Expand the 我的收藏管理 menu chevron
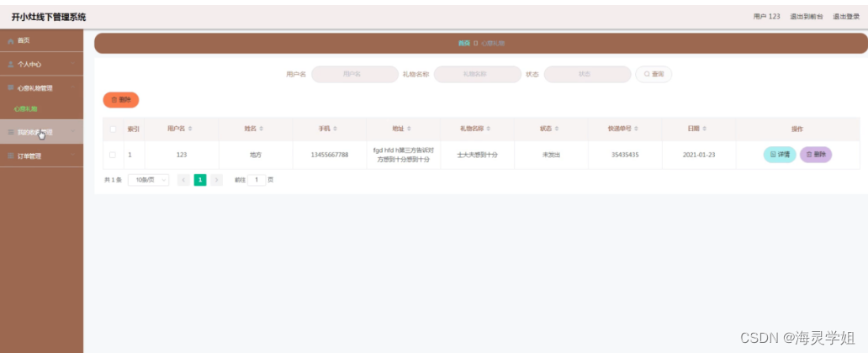 pyautogui.click(x=72, y=132)
